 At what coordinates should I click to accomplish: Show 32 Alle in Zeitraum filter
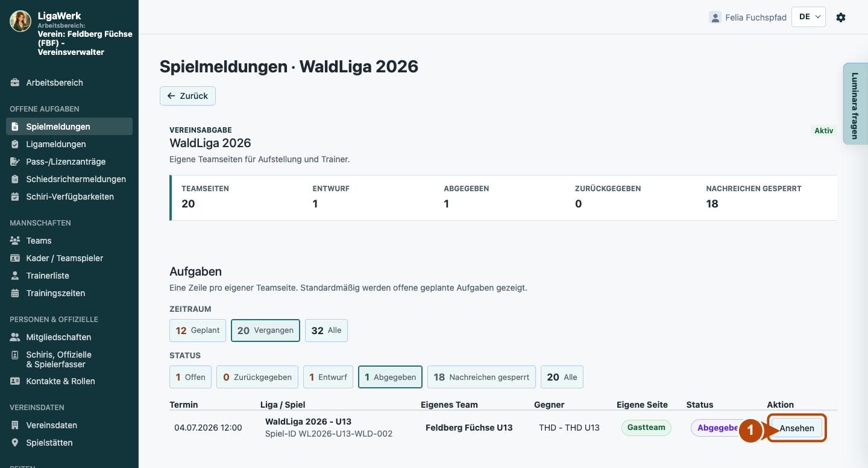(x=326, y=330)
